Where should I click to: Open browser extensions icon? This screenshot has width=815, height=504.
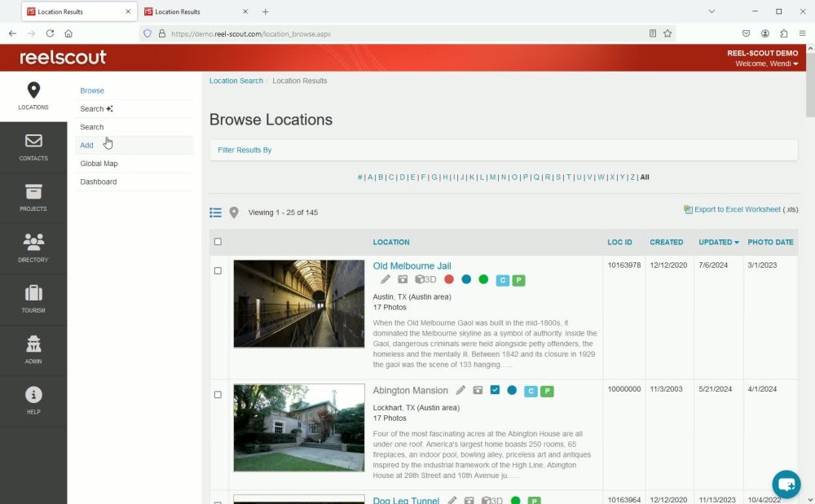(x=784, y=33)
